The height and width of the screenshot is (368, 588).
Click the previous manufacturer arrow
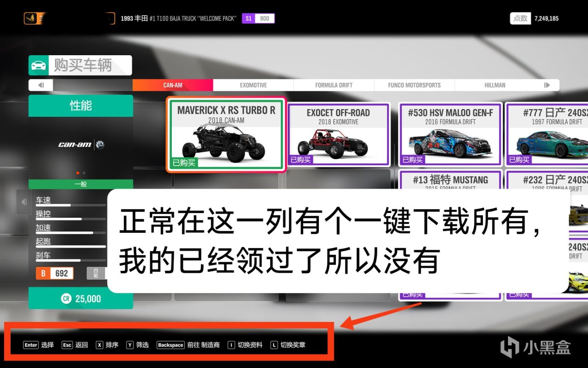(40, 85)
